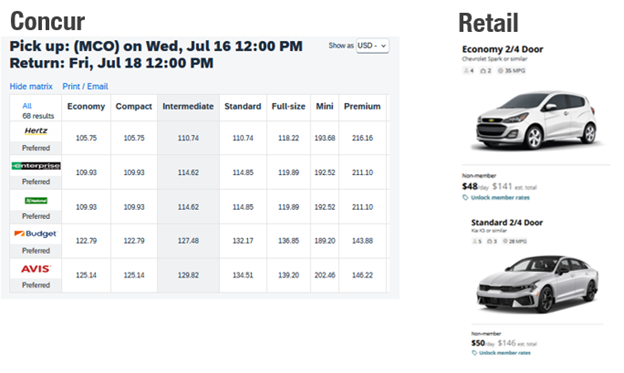Select the Economy column header
Image resolution: width=624 pixels, height=373 pixels.
coord(86,106)
